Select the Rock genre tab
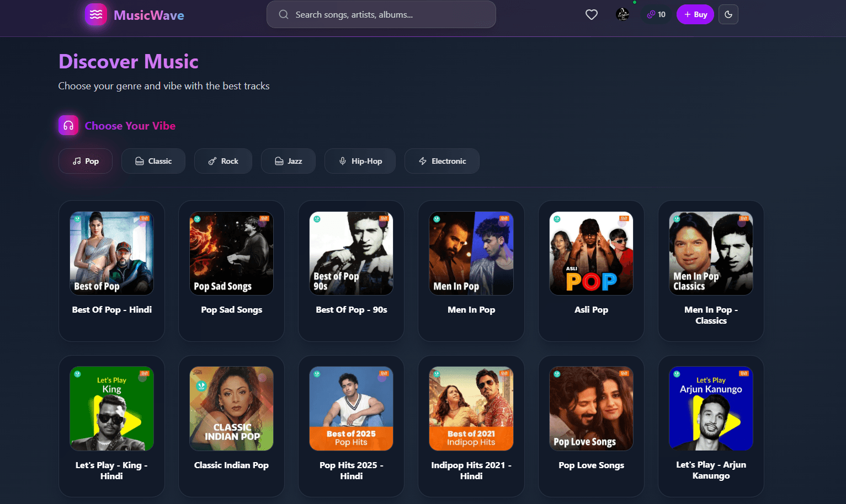Screen dimensions: 846x504 pos(223,161)
